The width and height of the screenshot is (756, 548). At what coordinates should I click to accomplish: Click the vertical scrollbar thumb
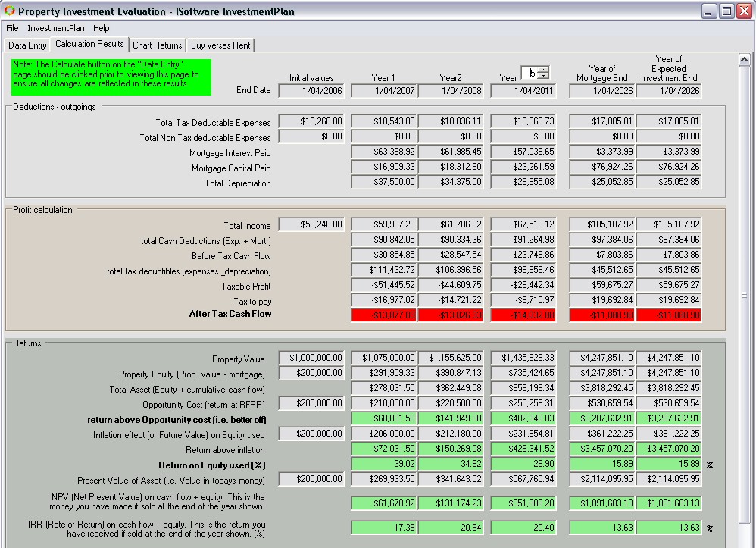point(744,296)
